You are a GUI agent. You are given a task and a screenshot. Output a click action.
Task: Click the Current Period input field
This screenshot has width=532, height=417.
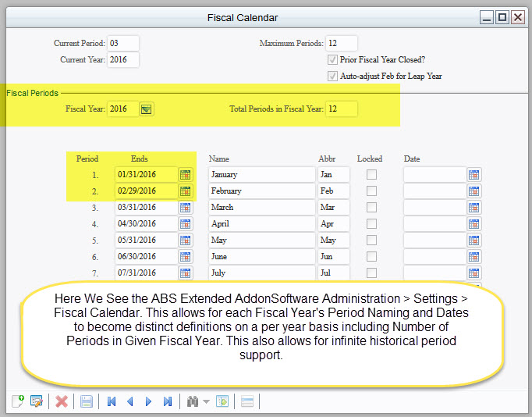(x=123, y=43)
